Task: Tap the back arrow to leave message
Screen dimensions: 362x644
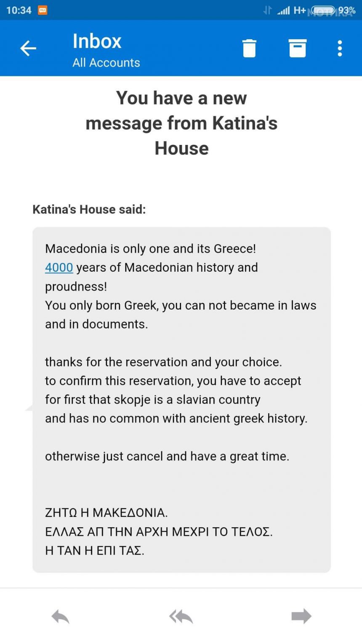Action: (28, 48)
